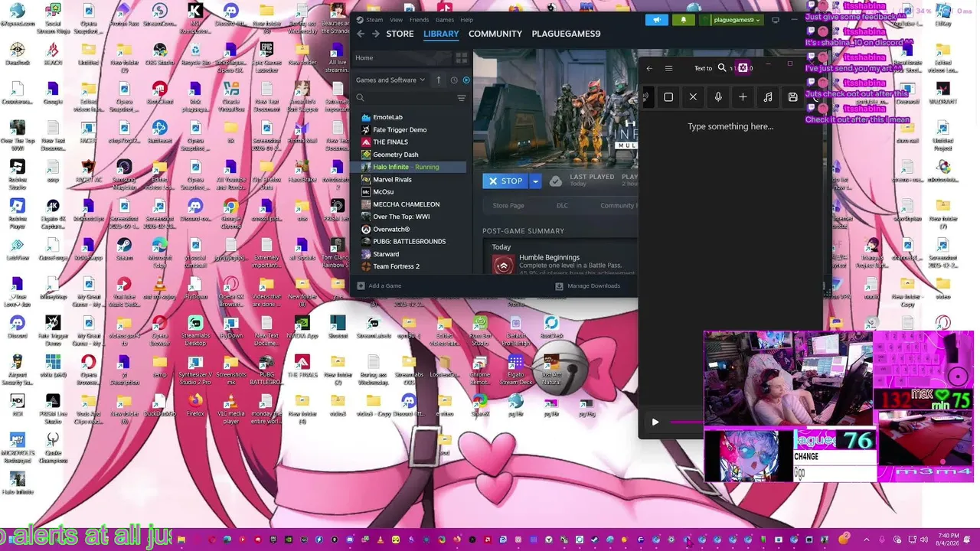The width and height of the screenshot is (980, 551).
Task: Clear text with X button in Text to Speech toolbar
Action: (x=693, y=97)
